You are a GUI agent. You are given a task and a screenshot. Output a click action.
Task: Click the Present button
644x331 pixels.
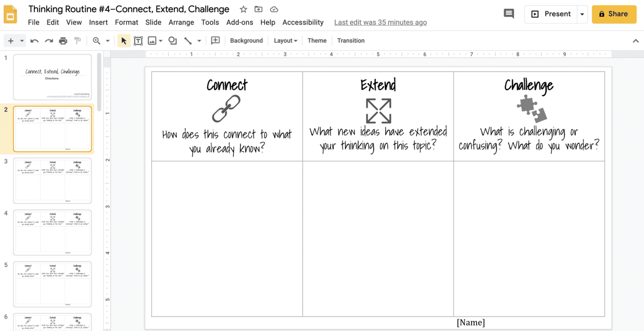[x=551, y=14]
